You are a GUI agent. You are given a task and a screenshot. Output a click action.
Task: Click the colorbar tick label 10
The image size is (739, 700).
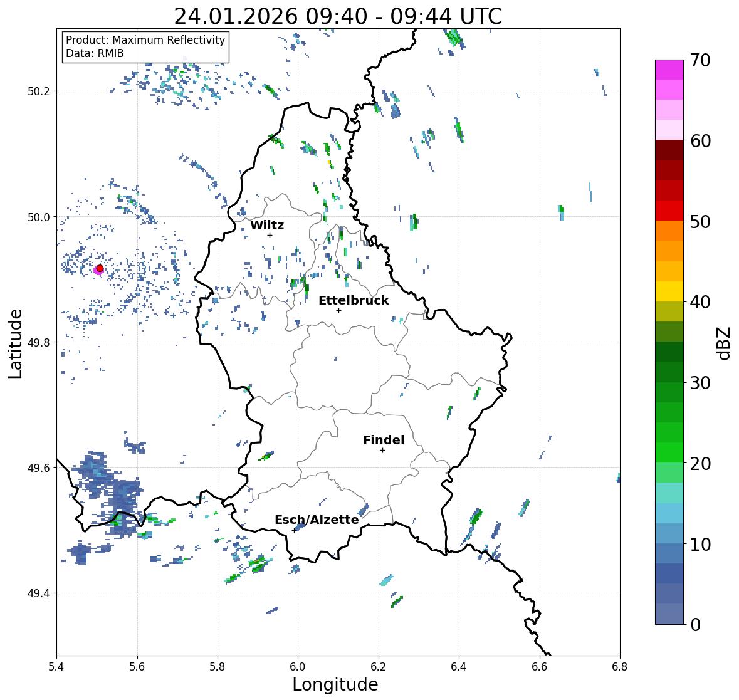click(700, 544)
